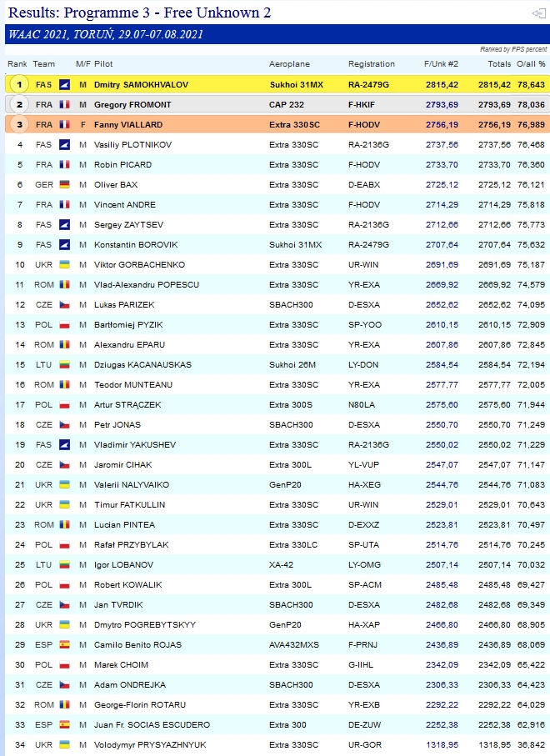Open score link 1318,95 for Volodymyr PRYSYAZHNYUK
550x756 pixels.
(x=442, y=745)
